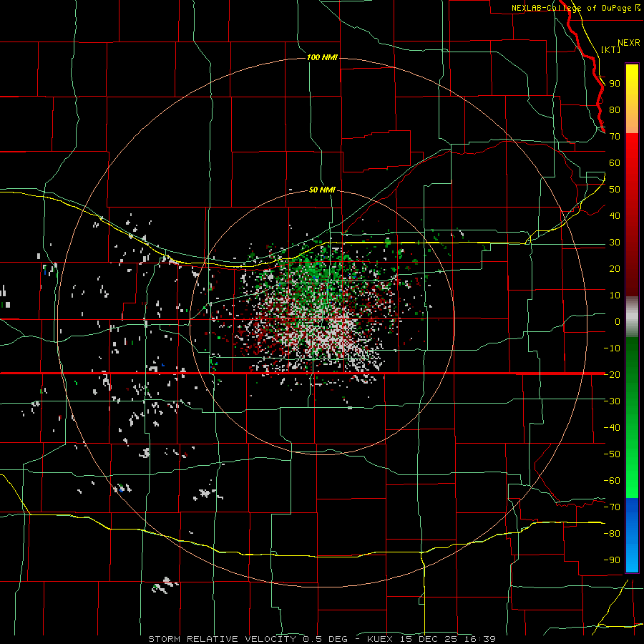Click the 100 NMI range ring label
This screenshot has height=644, width=644.
tap(322, 57)
